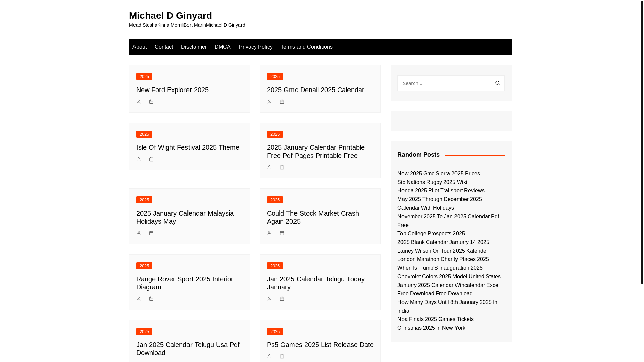Click calendar icon under New Ford Explorer 2025

151,102
